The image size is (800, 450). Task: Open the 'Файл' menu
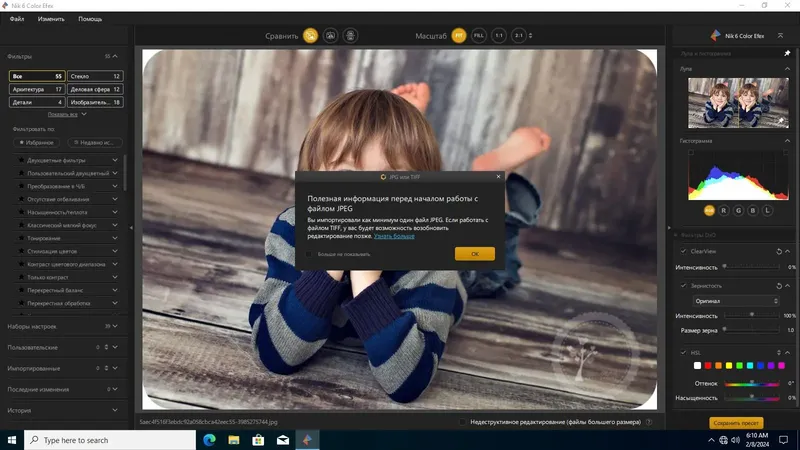17,19
